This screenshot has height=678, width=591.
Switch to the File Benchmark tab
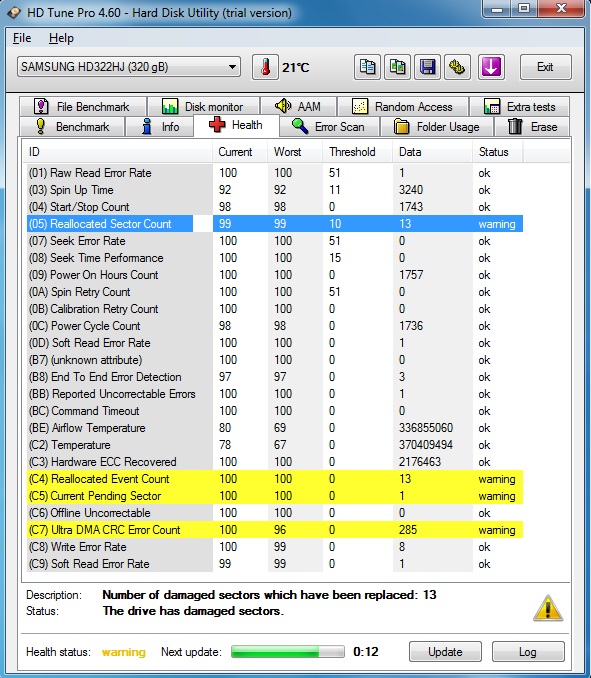tap(82, 106)
